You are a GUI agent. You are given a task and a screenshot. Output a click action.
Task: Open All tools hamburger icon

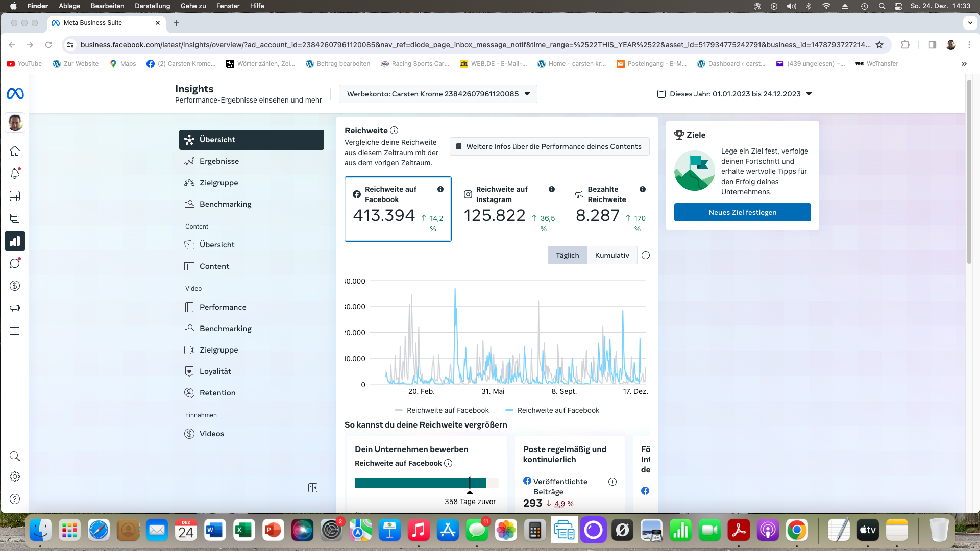pyautogui.click(x=15, y=331)
